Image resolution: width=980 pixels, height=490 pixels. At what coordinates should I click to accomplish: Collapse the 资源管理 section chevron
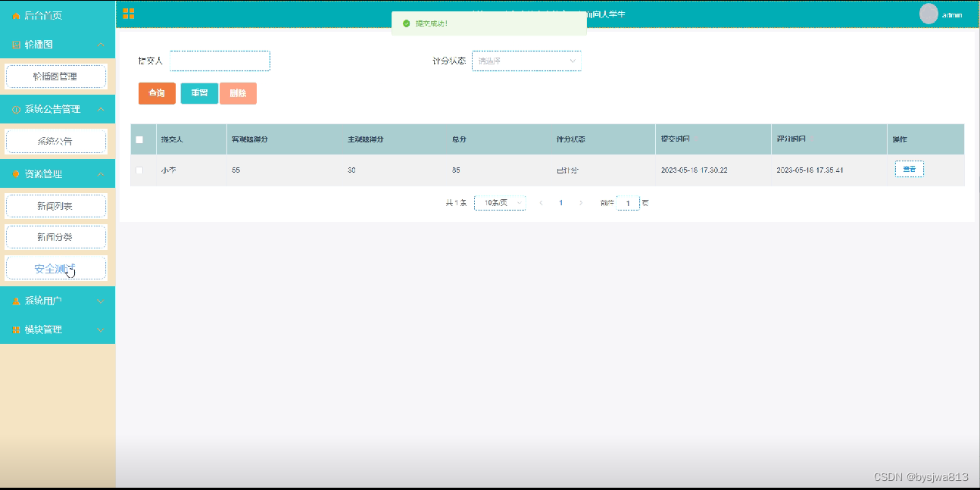click(x=101, y=174)
